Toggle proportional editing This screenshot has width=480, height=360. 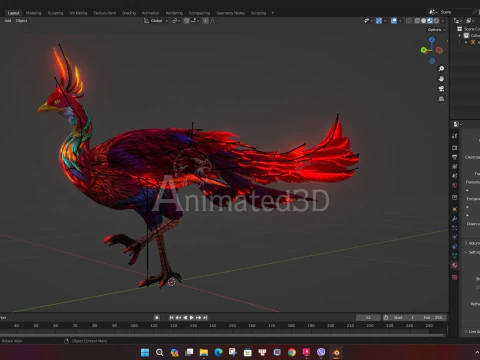pos(206,21)
